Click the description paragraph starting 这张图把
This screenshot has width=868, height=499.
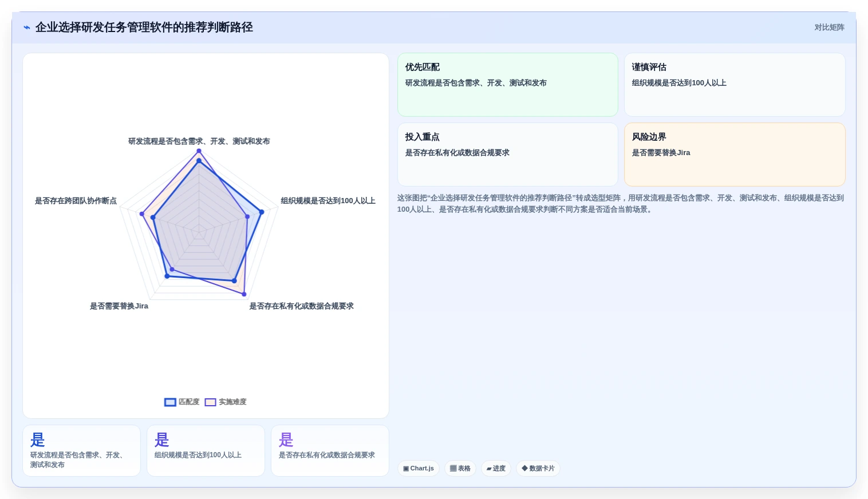click(x=621, y=204)
